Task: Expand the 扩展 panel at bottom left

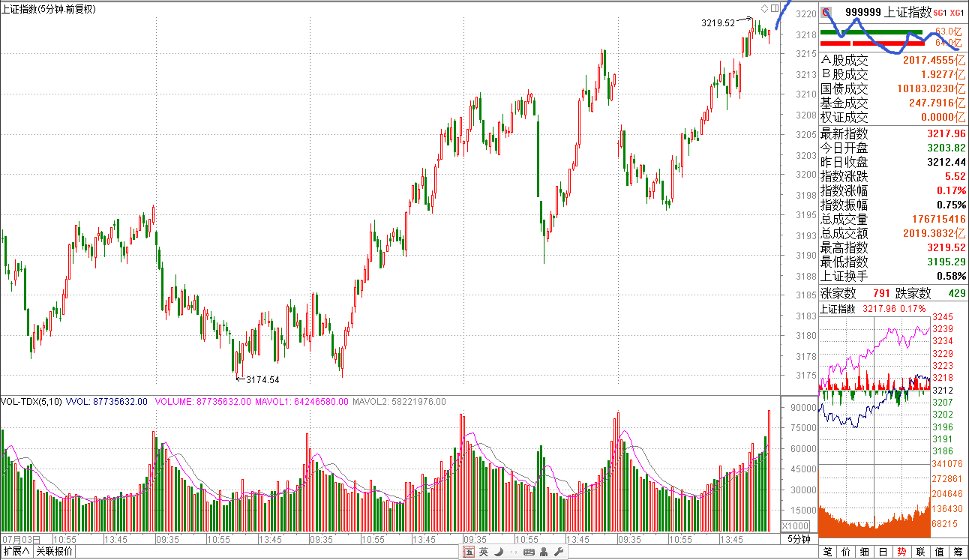Action: point(16,553)
